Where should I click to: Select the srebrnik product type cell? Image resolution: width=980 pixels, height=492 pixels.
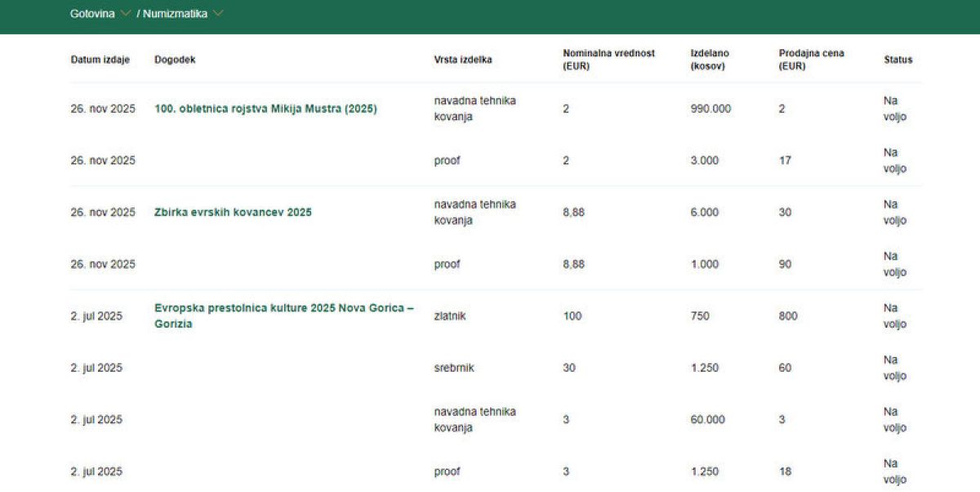[453, 368]
